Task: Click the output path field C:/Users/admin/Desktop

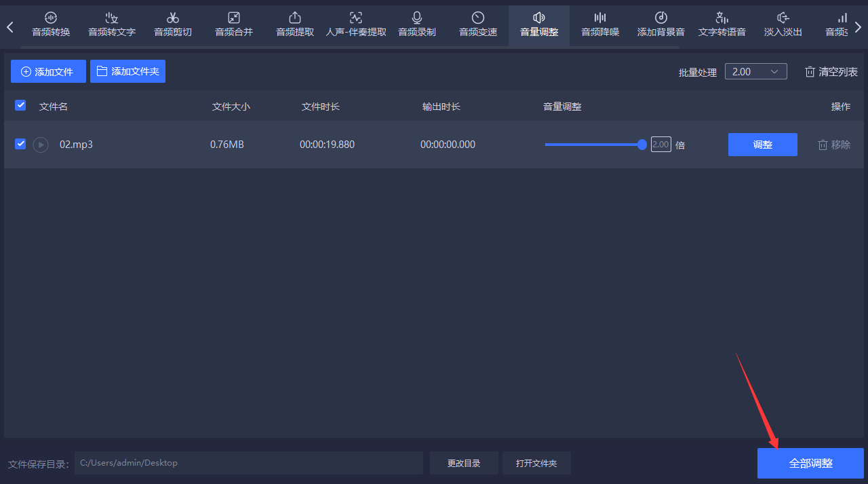Action: coord(249,463)
